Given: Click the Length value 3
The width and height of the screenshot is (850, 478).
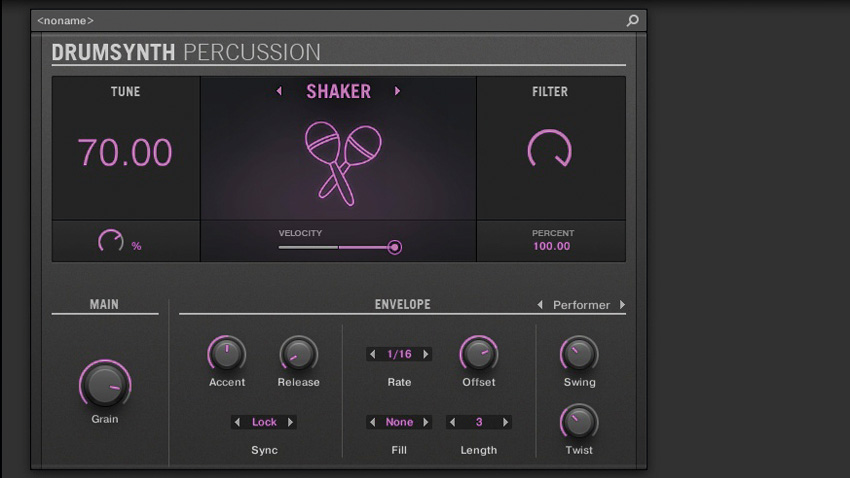Looking at the screenshot, I should pos(479,422).
